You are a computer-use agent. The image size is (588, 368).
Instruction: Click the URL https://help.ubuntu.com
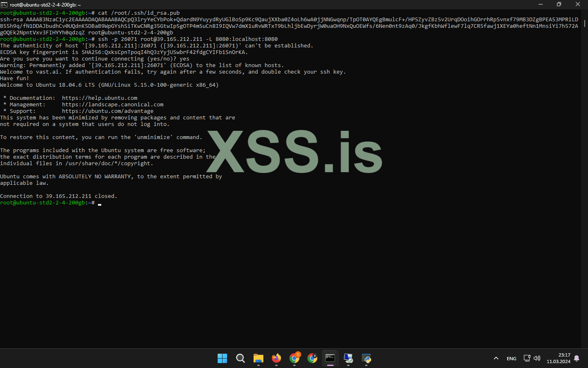tap(100, 98)
